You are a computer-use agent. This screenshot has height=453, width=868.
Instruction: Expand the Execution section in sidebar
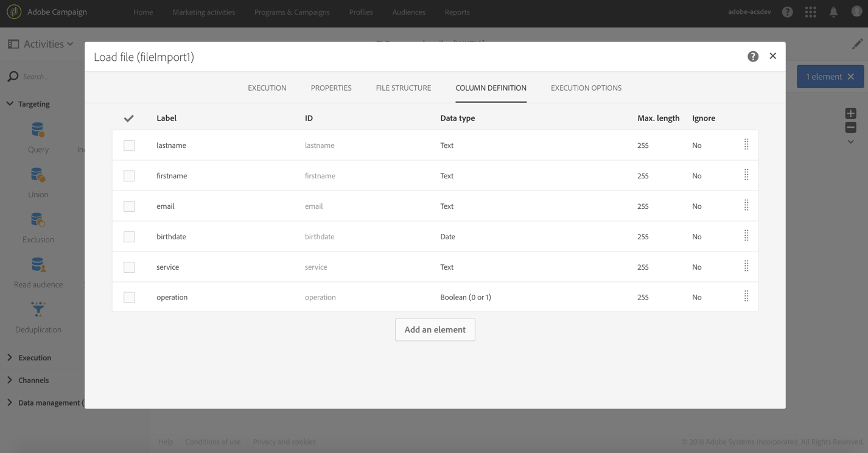[x=10, y=357]
